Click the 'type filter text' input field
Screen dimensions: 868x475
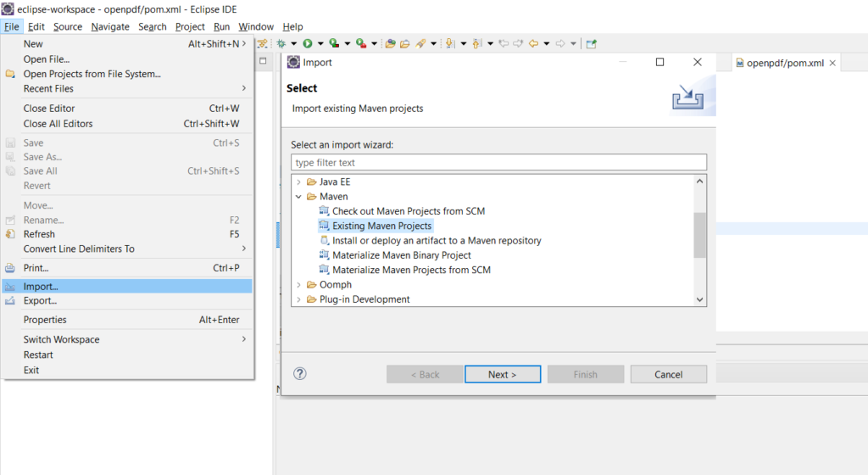(498, 162)
